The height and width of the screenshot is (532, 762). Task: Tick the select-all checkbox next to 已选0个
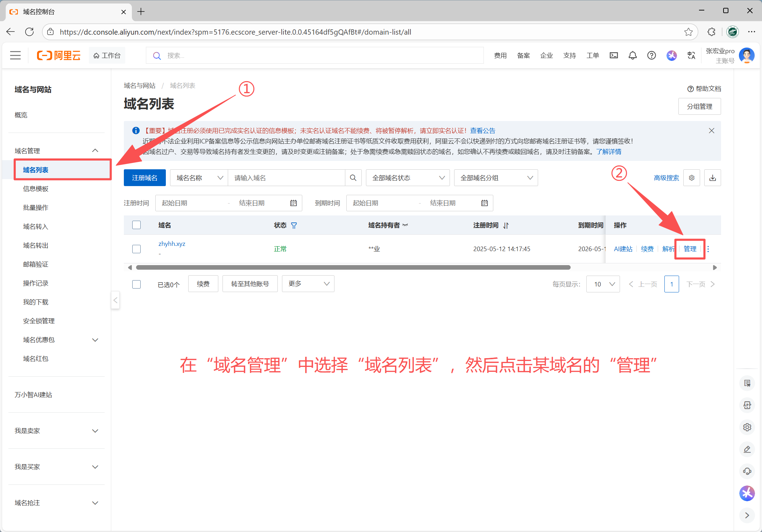pyautogui.click(x=136, y=284)
